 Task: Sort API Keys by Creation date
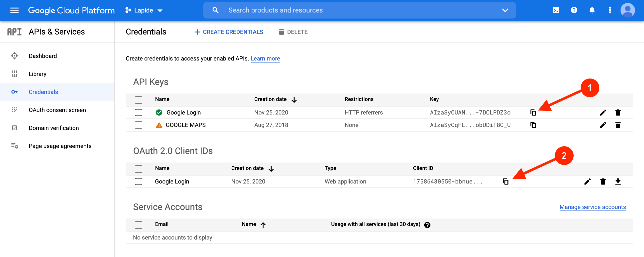click(x=275, y=99)
